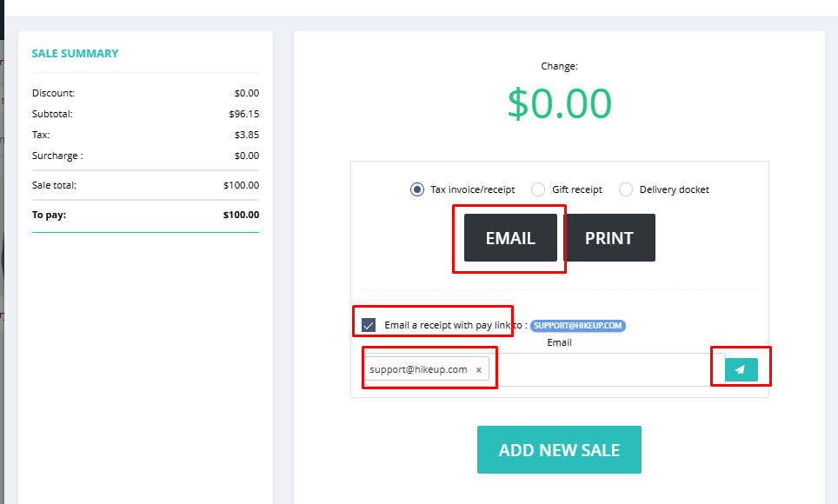Send the receipt with paper plane icon
The height and width of the screenshot is (504, 838).
click(x=741, y=369)
